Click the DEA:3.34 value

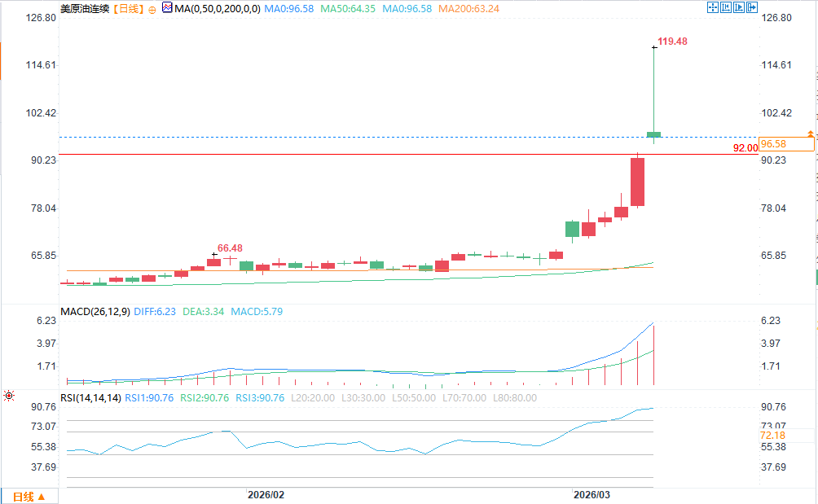pos(204,312)
